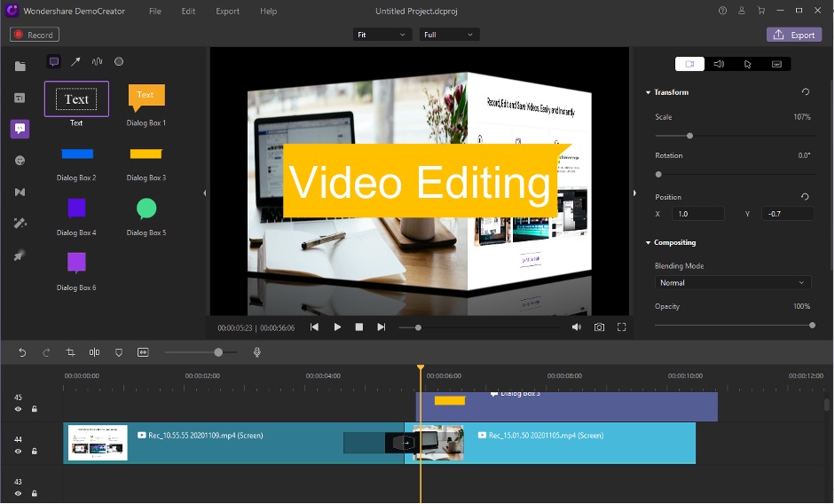Open the Annotations panel in sidebar
Screen dimensions: 835x504
20,129
